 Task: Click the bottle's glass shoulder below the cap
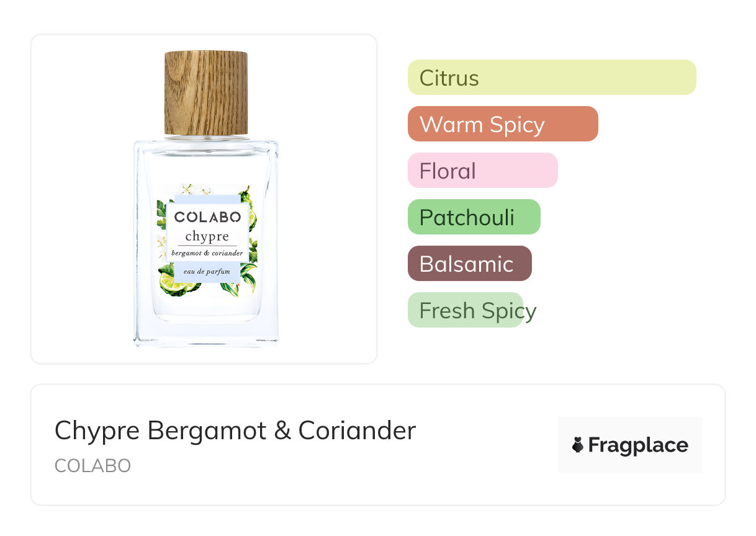pos(206,149)
